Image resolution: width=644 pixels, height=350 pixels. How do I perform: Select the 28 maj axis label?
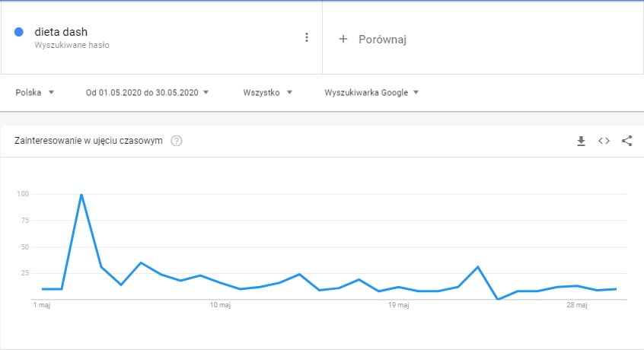[577, 305]
